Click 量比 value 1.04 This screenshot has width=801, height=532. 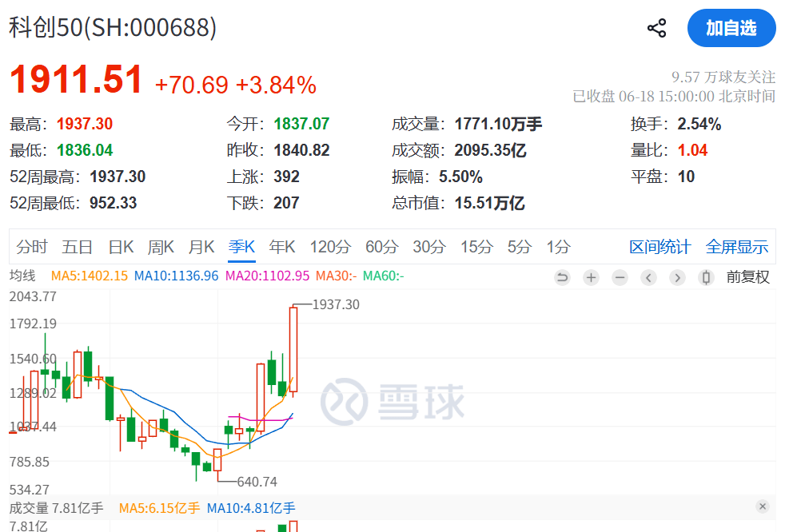click(x=693, y=151)
